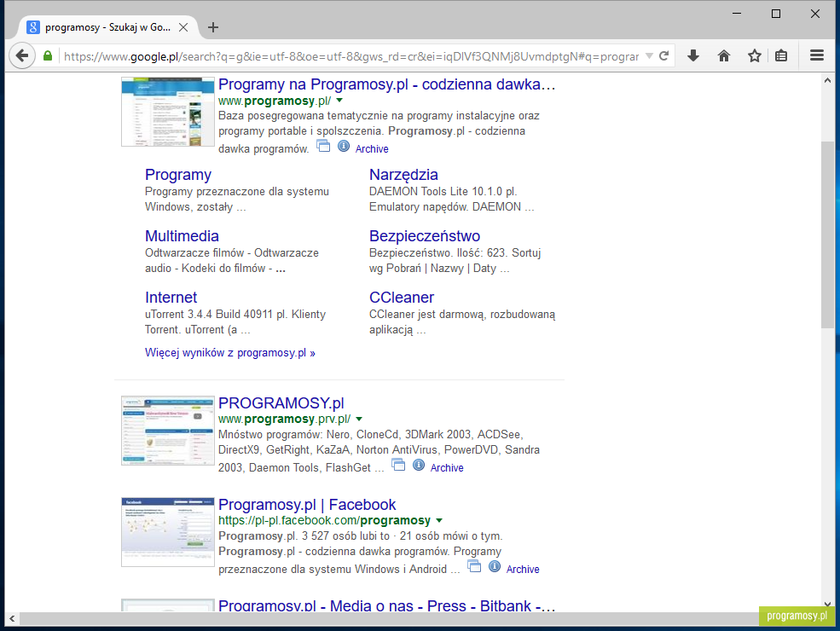Click cached-page icon in PROGRAMOSY.pl prv result
Image resolution: width=840 pixels, height=631 pixels.
pyautogui.click(x=398, y=465)
